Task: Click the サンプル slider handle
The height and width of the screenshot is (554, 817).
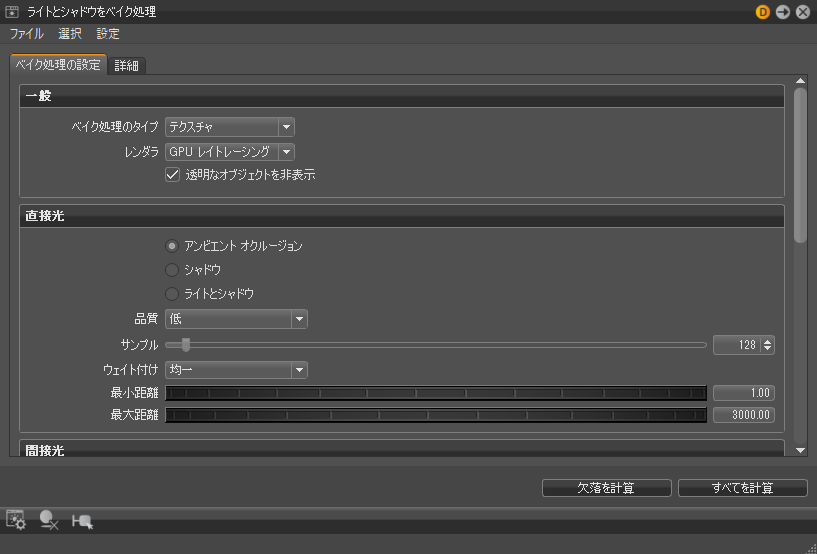Action: click(x=185, y=344)
